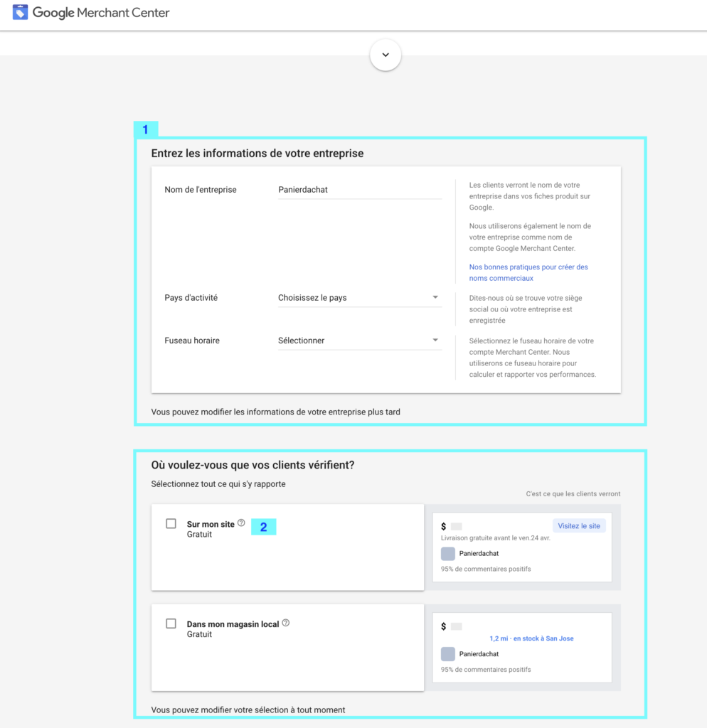The image size is (707, 728).
Task: Enable the Dans mon magasin local checkbox
Action: point(171,623)
